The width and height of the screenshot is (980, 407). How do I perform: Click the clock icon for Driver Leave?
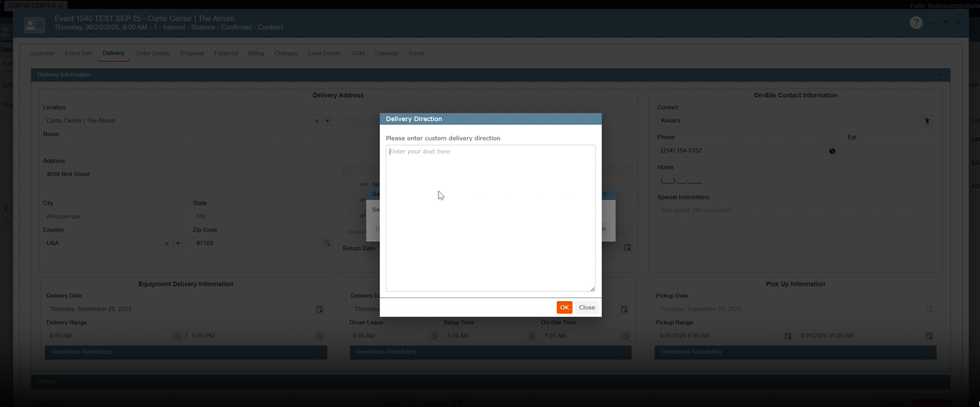point(435,337)
